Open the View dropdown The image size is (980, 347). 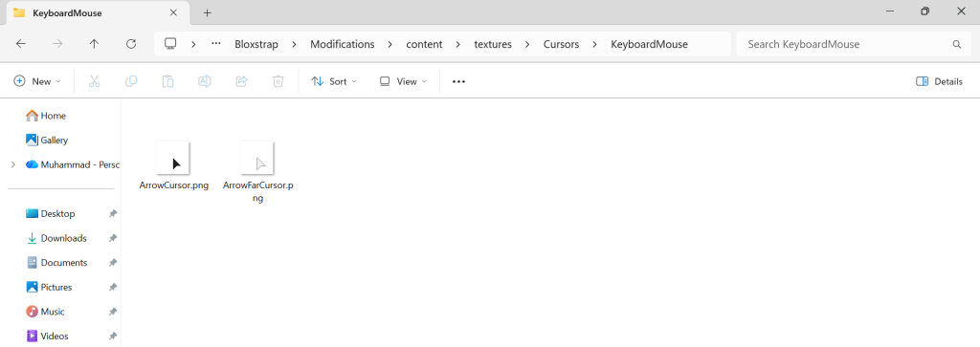coord(403,81)
